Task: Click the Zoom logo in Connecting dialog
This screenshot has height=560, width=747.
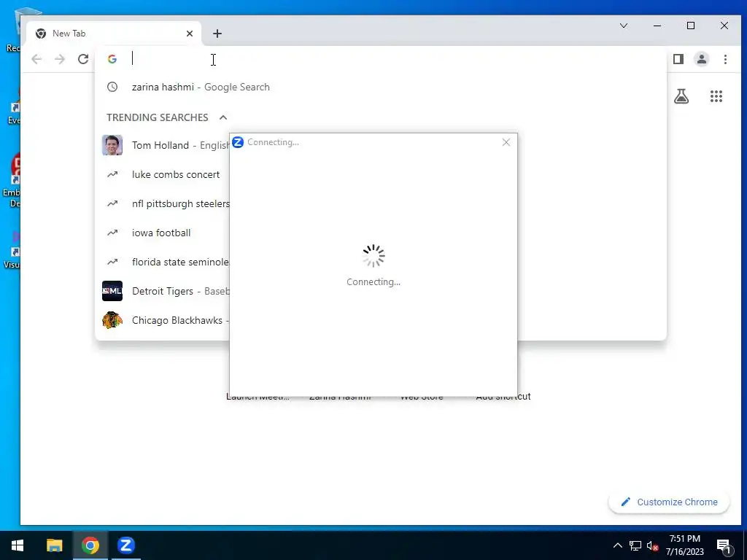Action: tap(238, 142)
